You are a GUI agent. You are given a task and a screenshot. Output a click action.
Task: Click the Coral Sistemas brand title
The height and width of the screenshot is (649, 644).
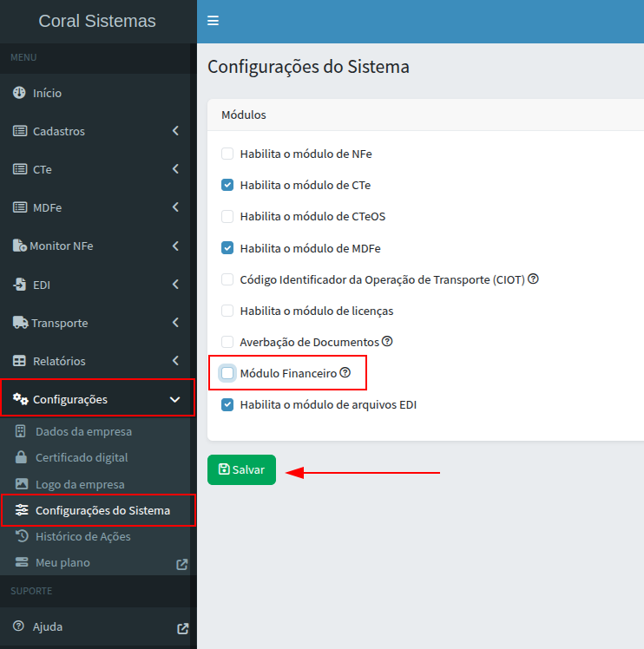[97, 21]
